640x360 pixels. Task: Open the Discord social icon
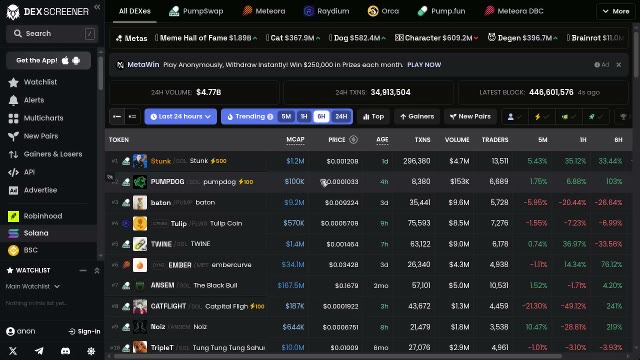65,351
